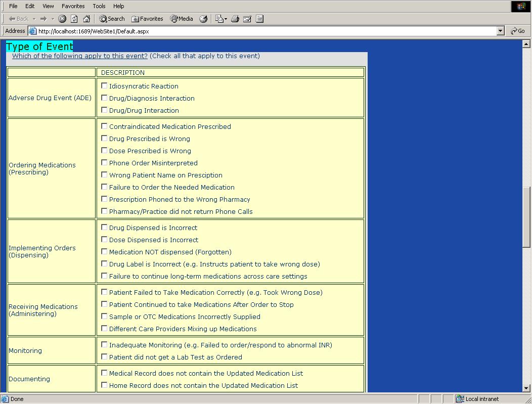Open the View menu
Screen dimensions: 532x404
pyautogui.click(x=48, y=6)
